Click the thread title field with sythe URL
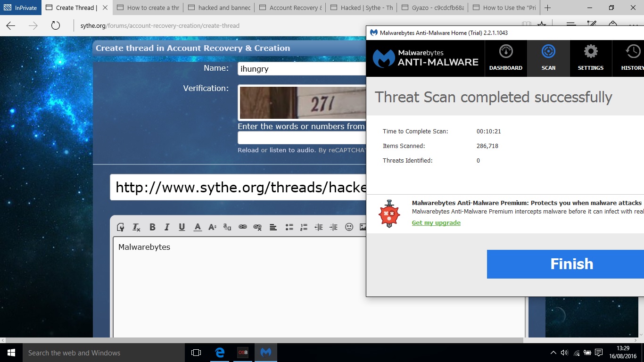The image size is (644, 362). (x=238, y=188)
